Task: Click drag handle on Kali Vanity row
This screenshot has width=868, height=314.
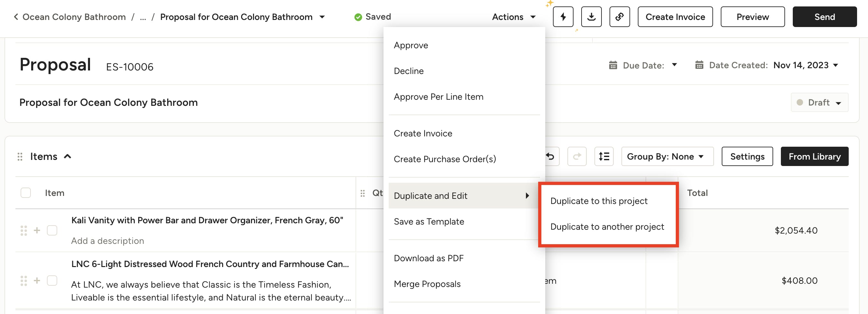Action: [23, 230]
